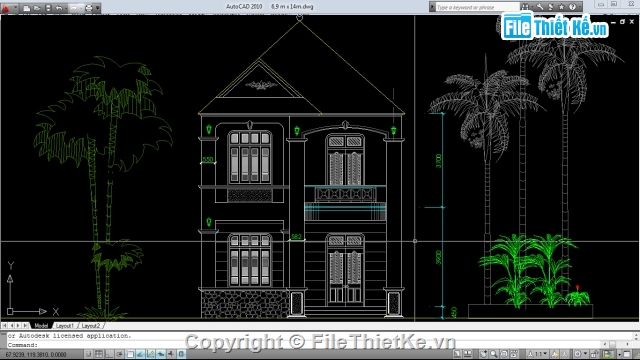Click the Open file icon
The height and width of the screenshot is (360, 640).
pos(37,8)
